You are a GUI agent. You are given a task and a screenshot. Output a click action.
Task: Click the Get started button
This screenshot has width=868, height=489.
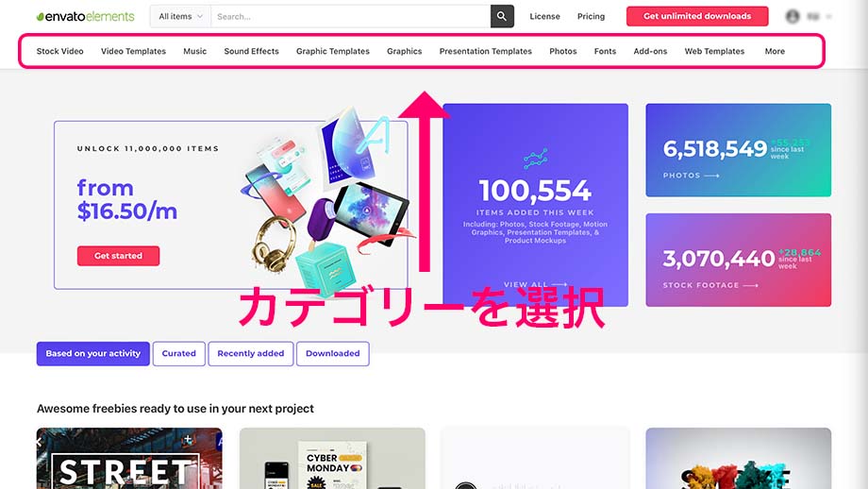(x=119, y=256)
